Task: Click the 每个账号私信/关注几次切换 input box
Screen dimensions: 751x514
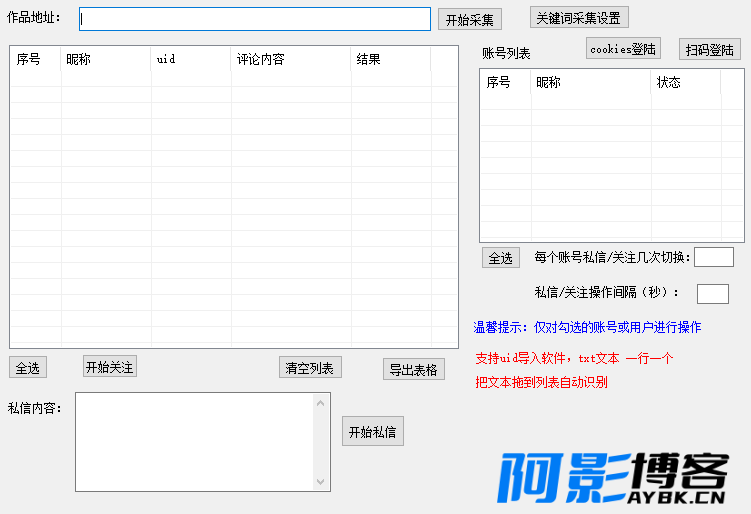Action: [x=714, y=257]
